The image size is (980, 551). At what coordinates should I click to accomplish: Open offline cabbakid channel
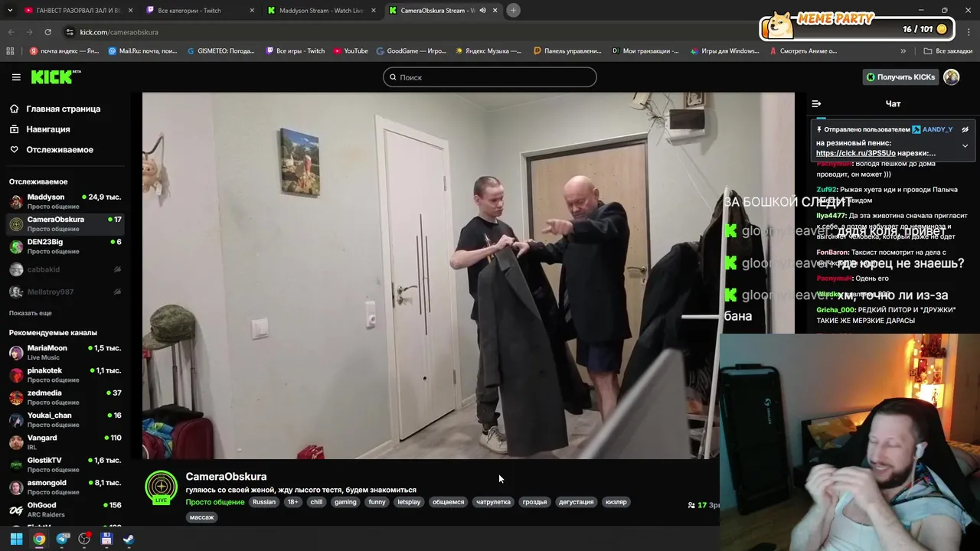[65, 269]
